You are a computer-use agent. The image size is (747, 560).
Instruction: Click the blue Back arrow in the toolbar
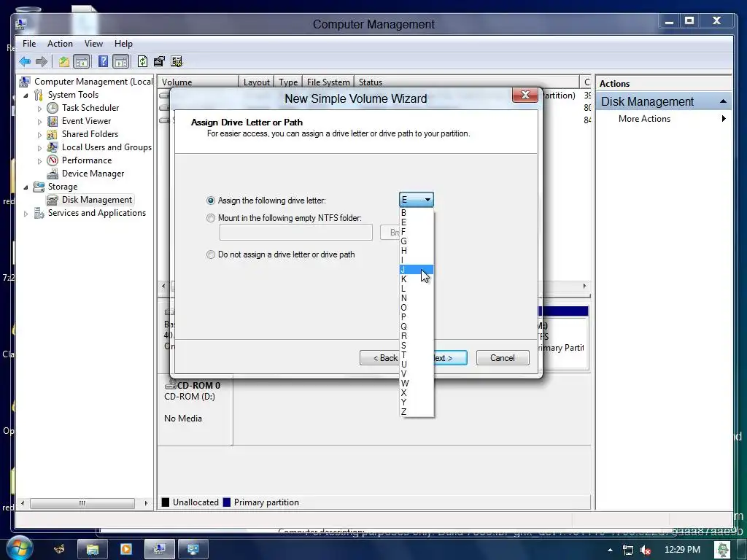pos(25,61)
